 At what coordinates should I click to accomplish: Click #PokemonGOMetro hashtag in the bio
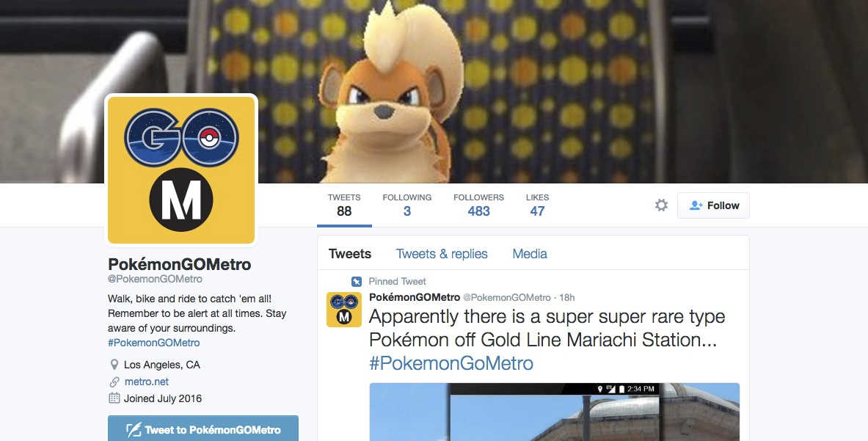[x=154, y=343]
